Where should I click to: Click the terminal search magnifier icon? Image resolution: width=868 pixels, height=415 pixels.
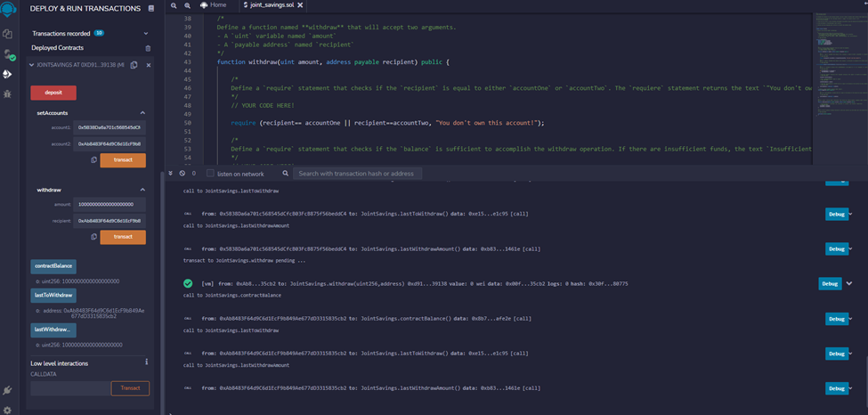[x=286, y=174]
